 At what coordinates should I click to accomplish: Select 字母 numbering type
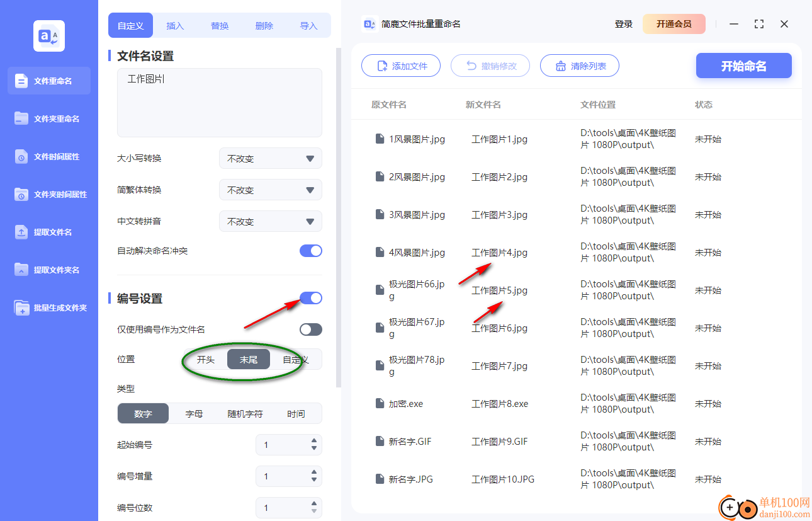point(194,413)
